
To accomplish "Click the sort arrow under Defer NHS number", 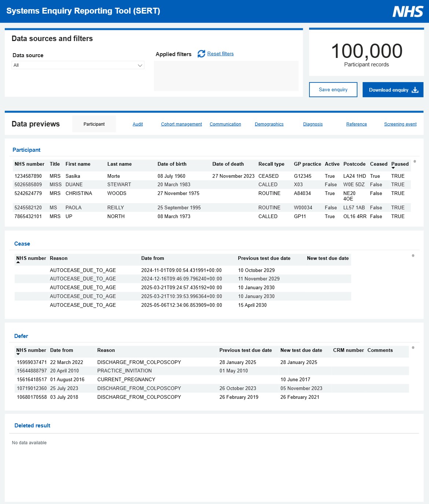I will 18,354.
